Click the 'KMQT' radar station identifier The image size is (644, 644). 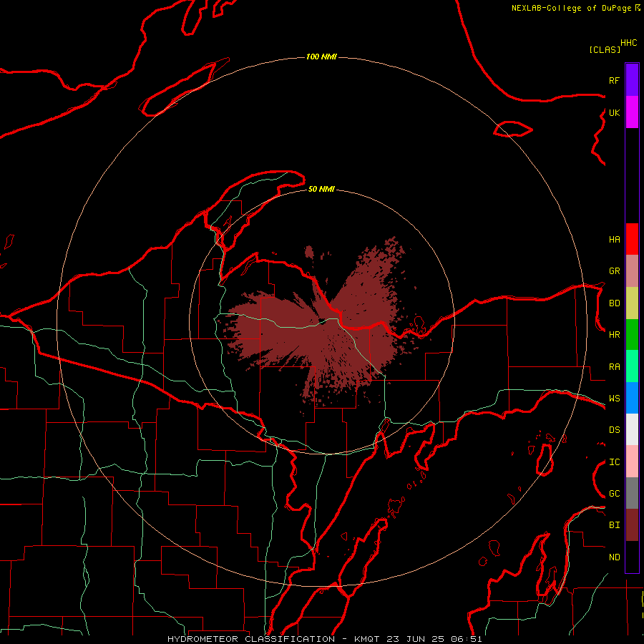coord(364,639)
